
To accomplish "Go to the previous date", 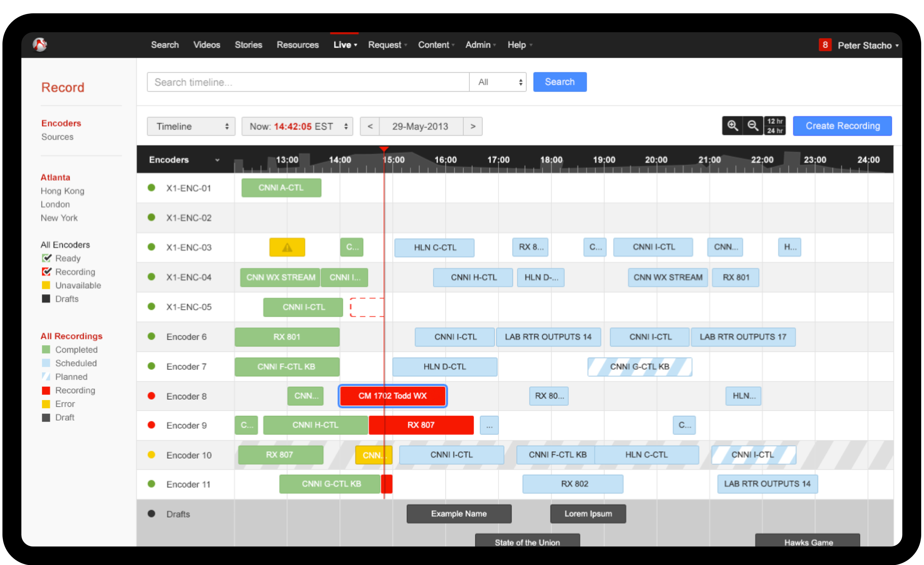I will [x=370, y=126].
